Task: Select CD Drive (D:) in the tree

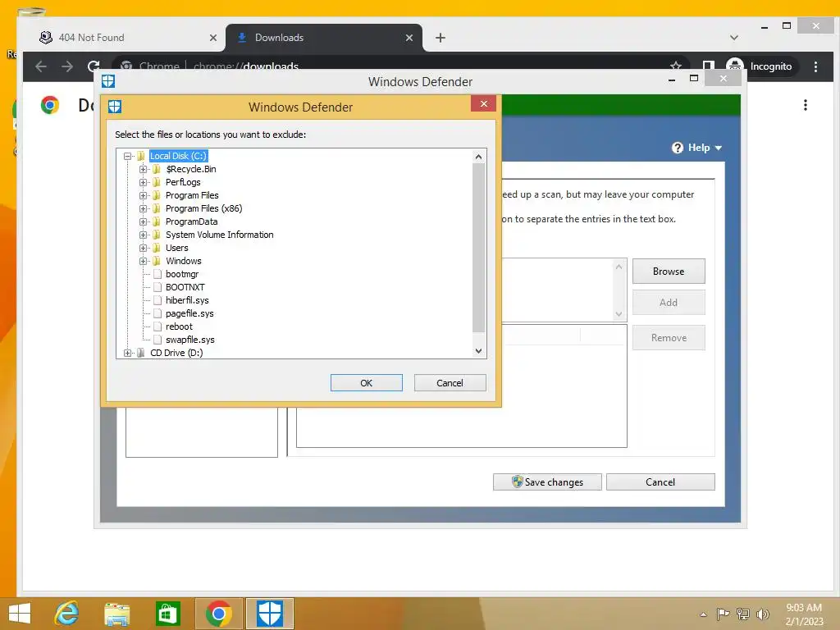Action: [176, 353]
